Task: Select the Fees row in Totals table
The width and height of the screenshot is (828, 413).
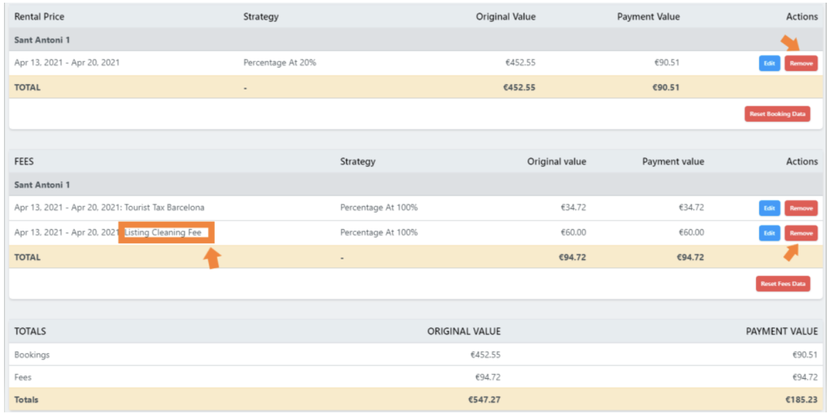Action: coord(24,377)
